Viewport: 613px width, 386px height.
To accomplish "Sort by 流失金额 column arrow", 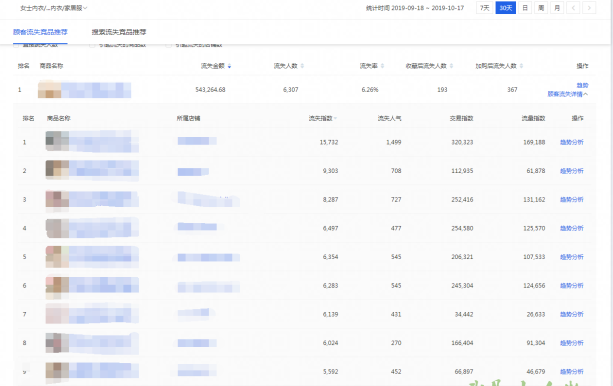I will click(229, 66).
